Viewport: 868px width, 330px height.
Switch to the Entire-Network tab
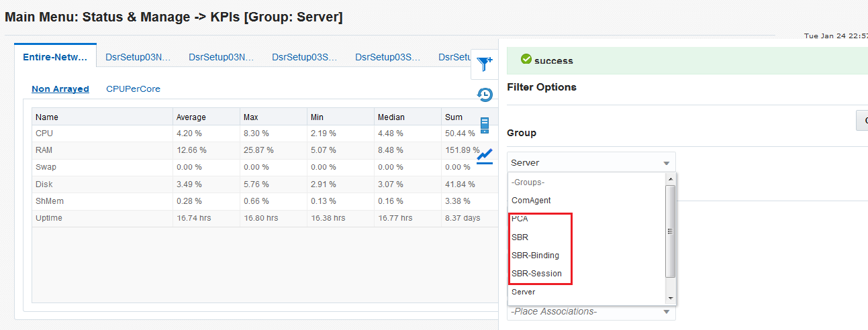pos(55,57)
